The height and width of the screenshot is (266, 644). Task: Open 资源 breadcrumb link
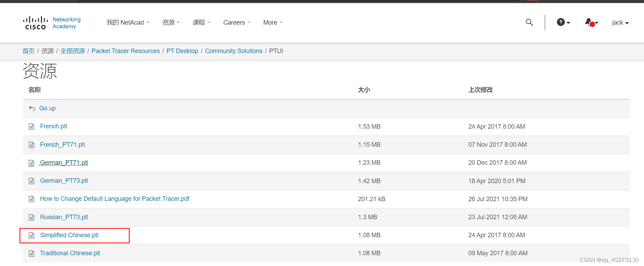pos(48,51)
